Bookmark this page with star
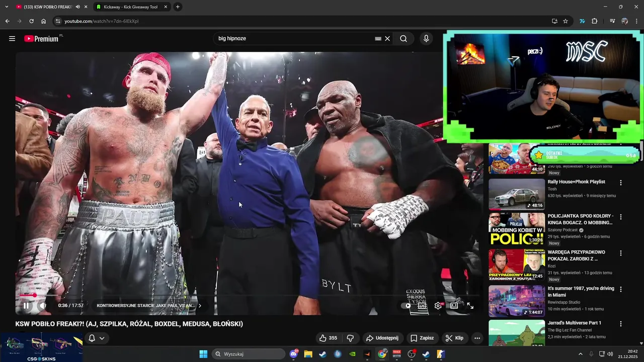The height and width of the screenshot is (362, 644). [566, 21]
